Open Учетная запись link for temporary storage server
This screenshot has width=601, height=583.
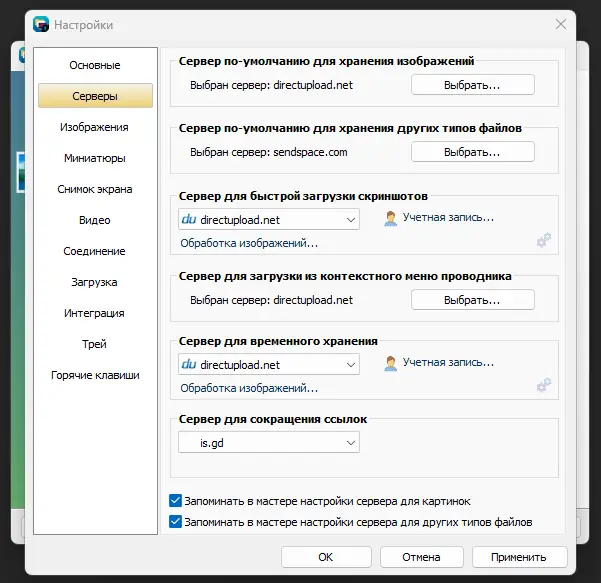tap(448, 362)
